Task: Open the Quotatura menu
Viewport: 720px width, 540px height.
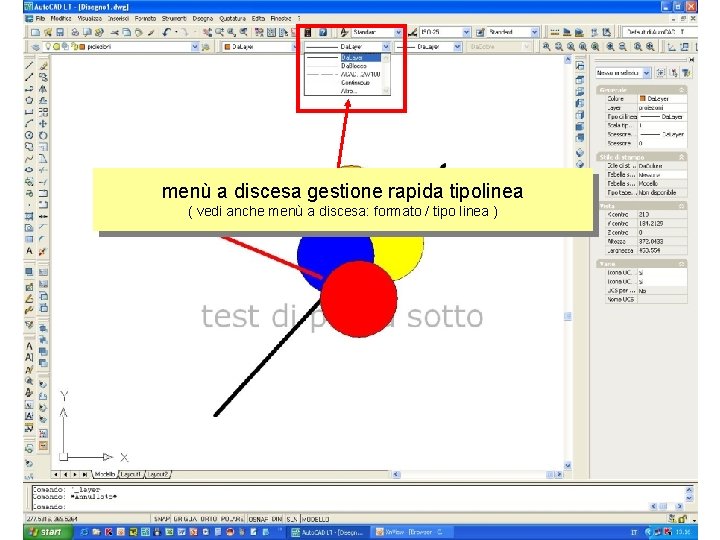Action: (x=232, y=18)
